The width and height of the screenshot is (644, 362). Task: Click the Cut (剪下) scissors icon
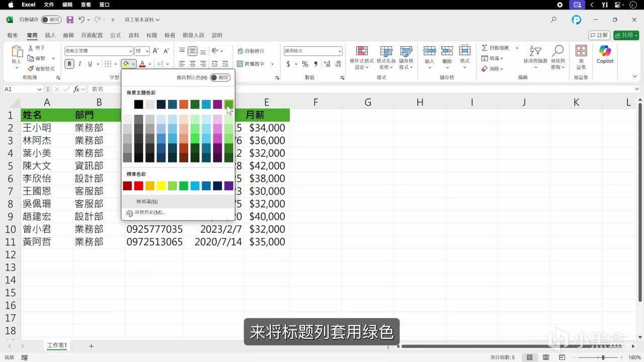(31, 48)
